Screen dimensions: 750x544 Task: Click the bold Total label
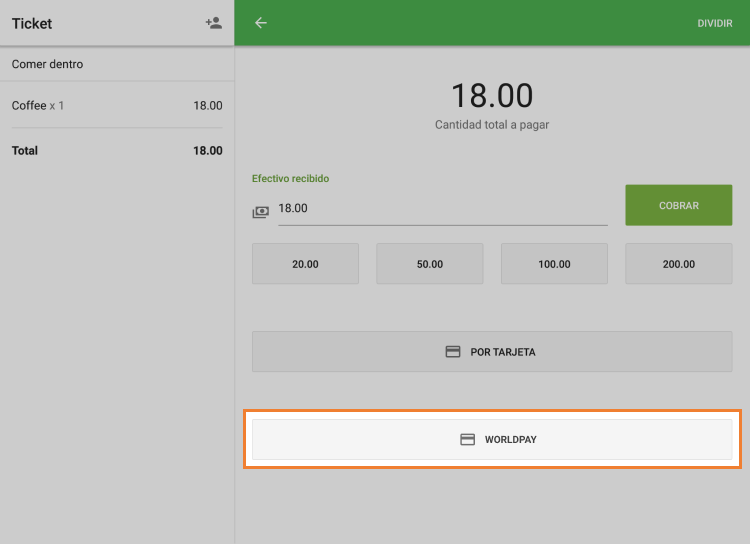[25, 151]
